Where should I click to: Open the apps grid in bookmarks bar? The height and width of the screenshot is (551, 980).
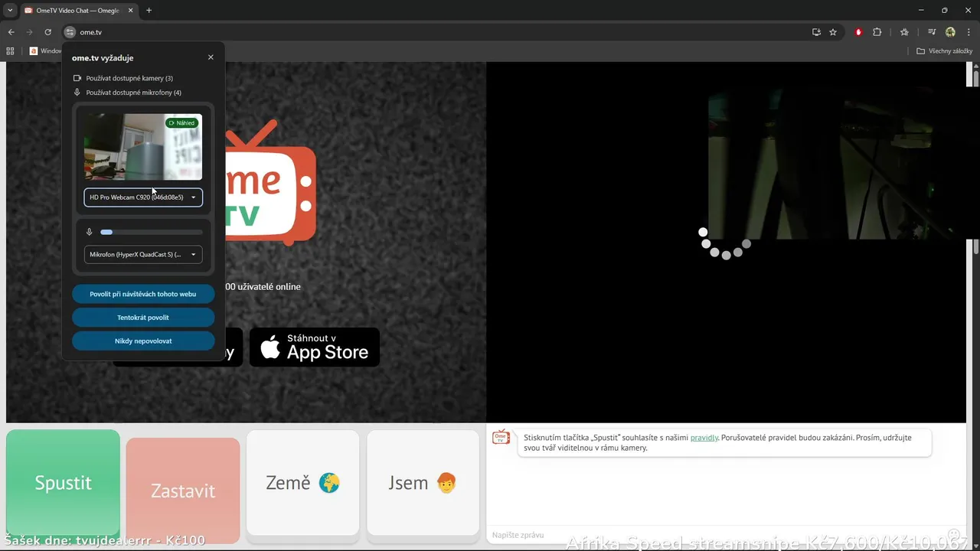(x=11, y=51)
